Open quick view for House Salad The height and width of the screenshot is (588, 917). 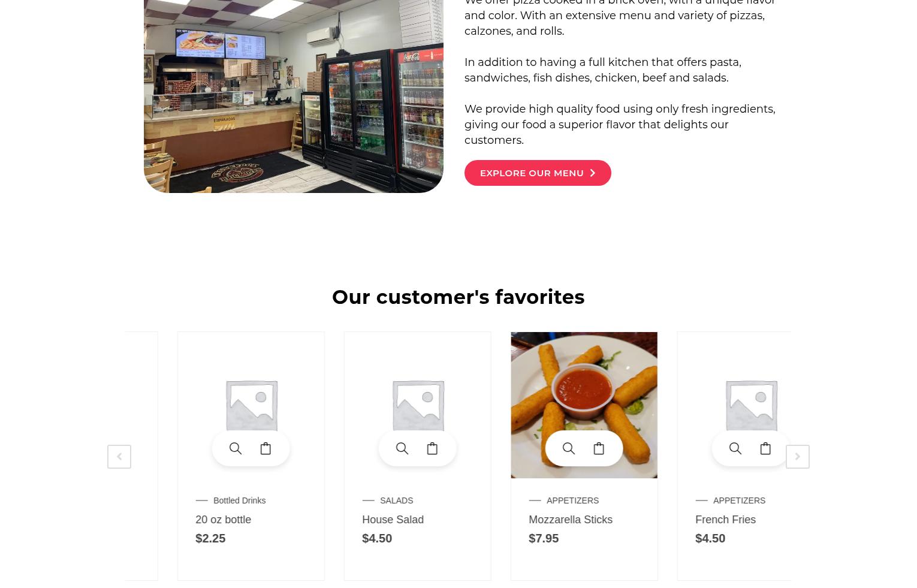(402, 448)
